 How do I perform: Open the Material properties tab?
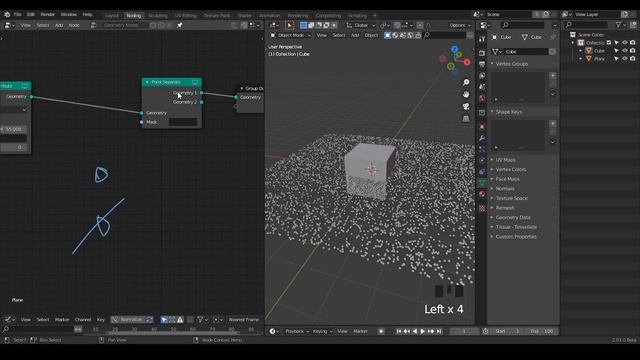[x=482, y=194]
